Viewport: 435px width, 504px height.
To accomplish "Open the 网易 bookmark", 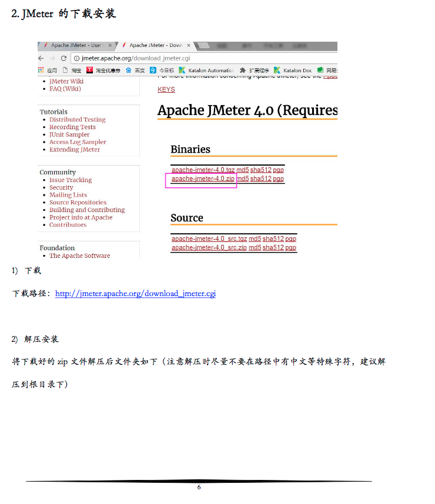I will click(x=327, y=70).
